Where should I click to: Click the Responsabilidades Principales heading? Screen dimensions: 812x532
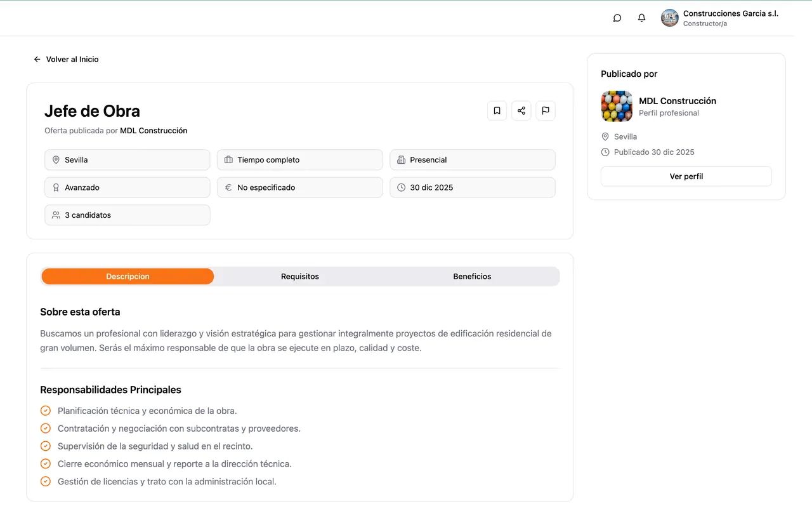click(110, 390)
